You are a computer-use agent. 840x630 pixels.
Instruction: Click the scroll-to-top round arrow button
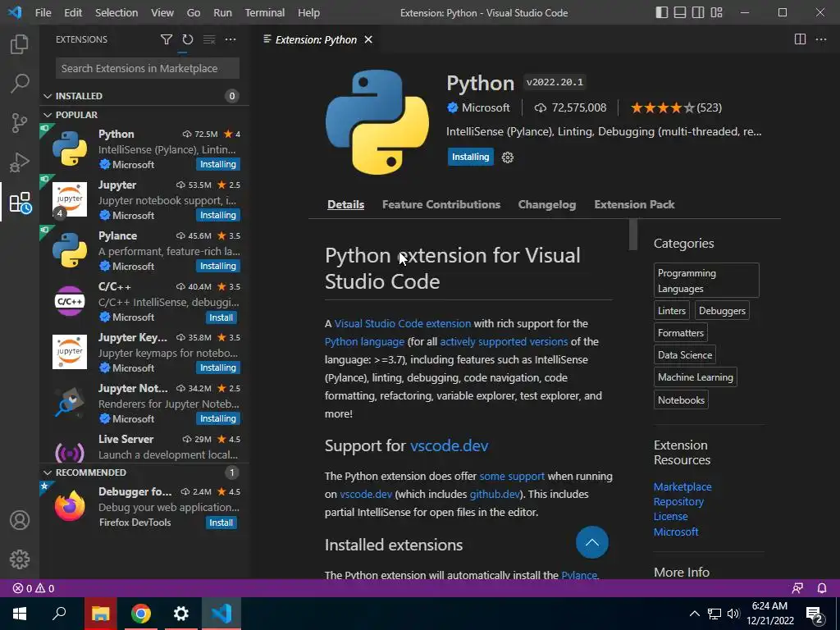pyautogui.click(x=592, y=542)
